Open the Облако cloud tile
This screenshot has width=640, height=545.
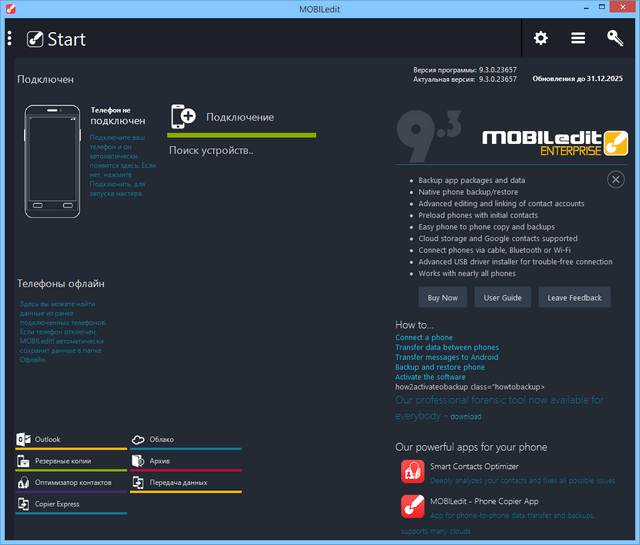click(x=186, y=440)
